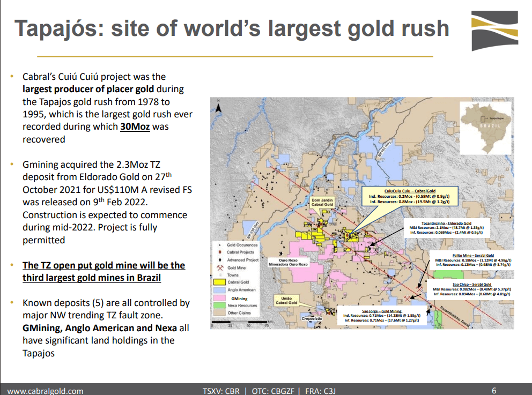Click the OTC: CBGZF ticker in footer
Image resolution: width=532 pixels, height=395 pixels.
tap(273, 391)
